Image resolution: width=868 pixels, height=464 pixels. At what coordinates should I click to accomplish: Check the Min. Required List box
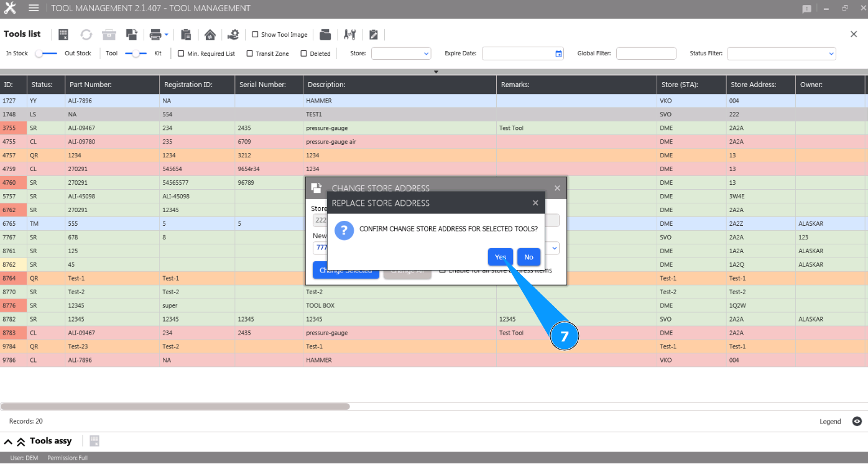[x=181, y=53]
